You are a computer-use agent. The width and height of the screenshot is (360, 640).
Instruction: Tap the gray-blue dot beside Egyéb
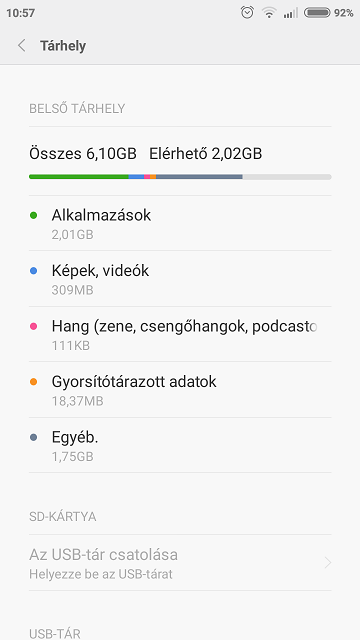coord(33,437)
